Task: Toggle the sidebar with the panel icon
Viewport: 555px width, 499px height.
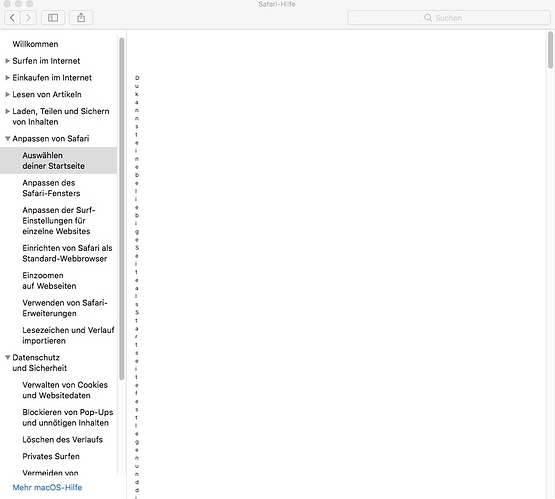Action: pyautogui.click(x=53, y=18)
